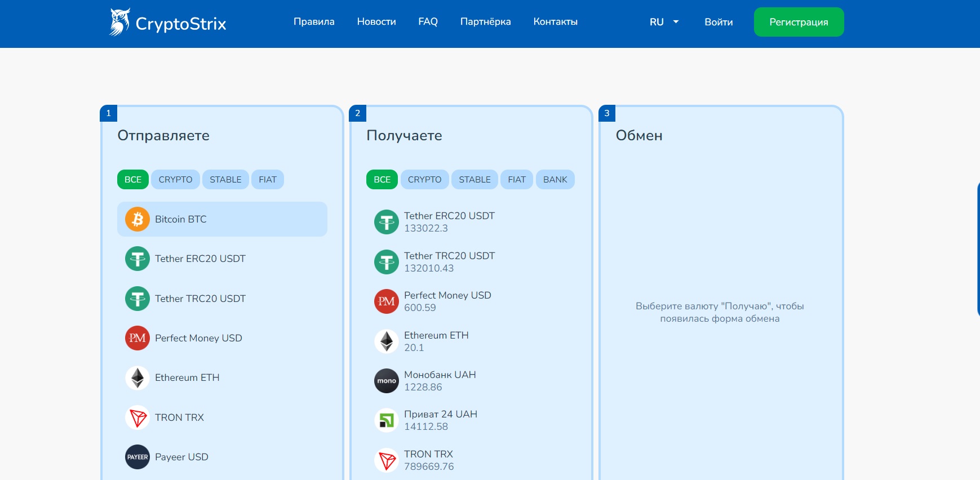
Task: Click the 789669.76 TRON reserve value
Action: [x=429, y=466]
